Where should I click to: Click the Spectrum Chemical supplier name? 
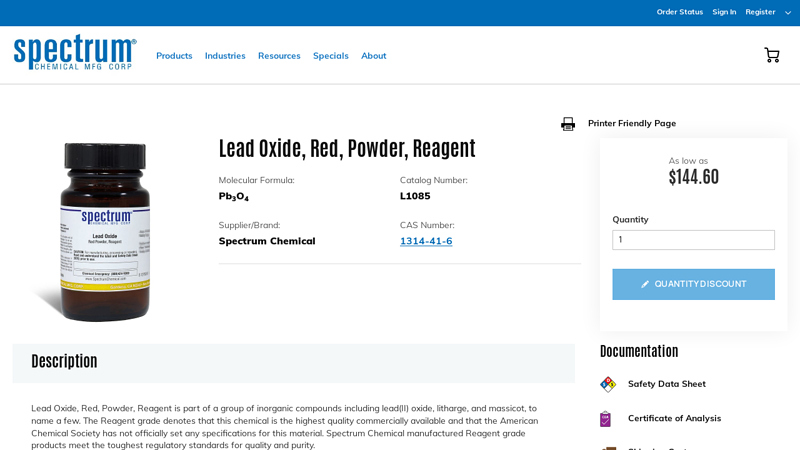pos(267,241)
